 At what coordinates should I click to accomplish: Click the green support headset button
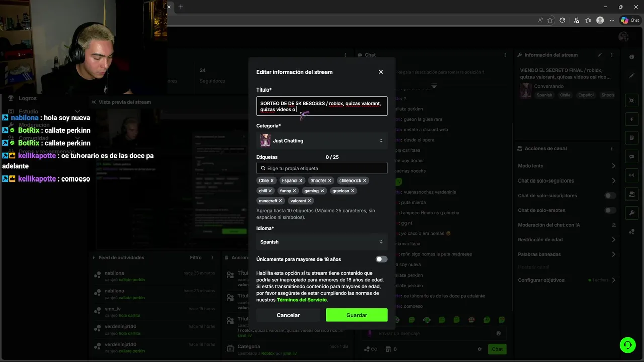coord(628,345)
